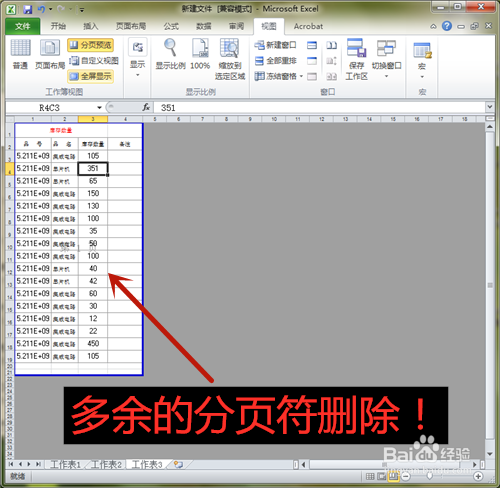This screenshot has height=488, width=500.
Task: Click Reset Window Position icon
Action: pyautogui.click(x=331, y=77)
